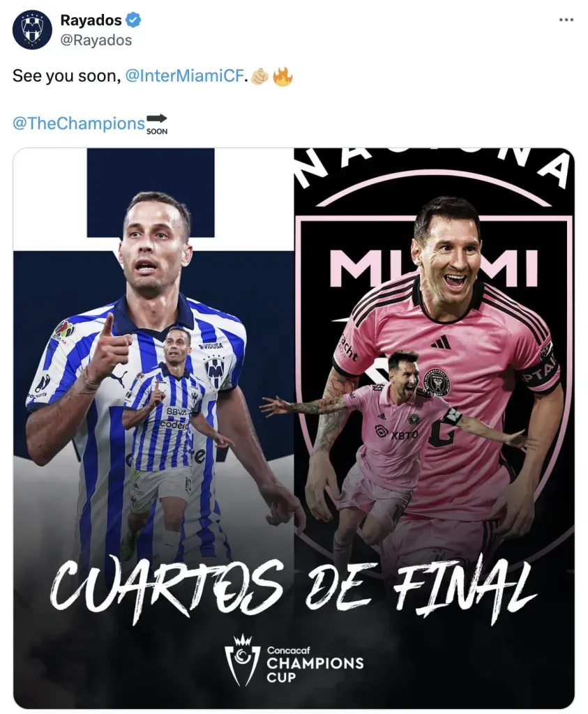Click the Adidas logo on the pink jersey
Viewport: 588px width, 714px height.
pos(440,342)
